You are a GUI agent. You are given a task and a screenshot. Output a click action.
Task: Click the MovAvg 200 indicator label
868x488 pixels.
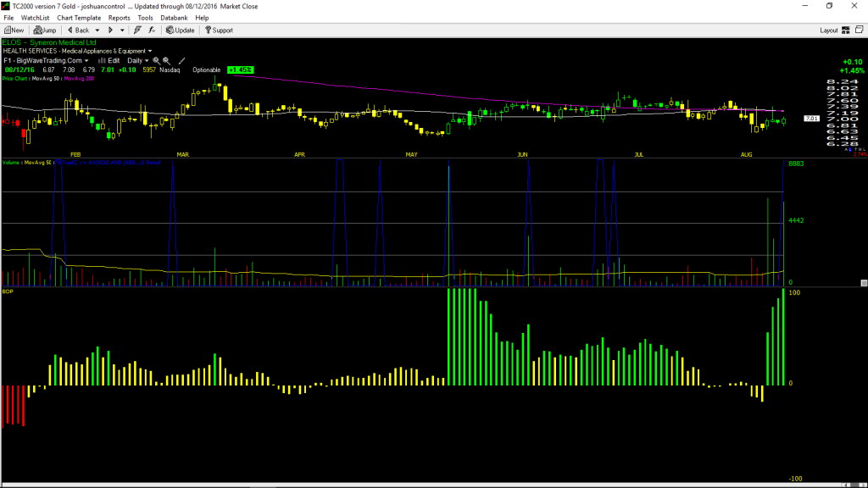pos(79,79)
